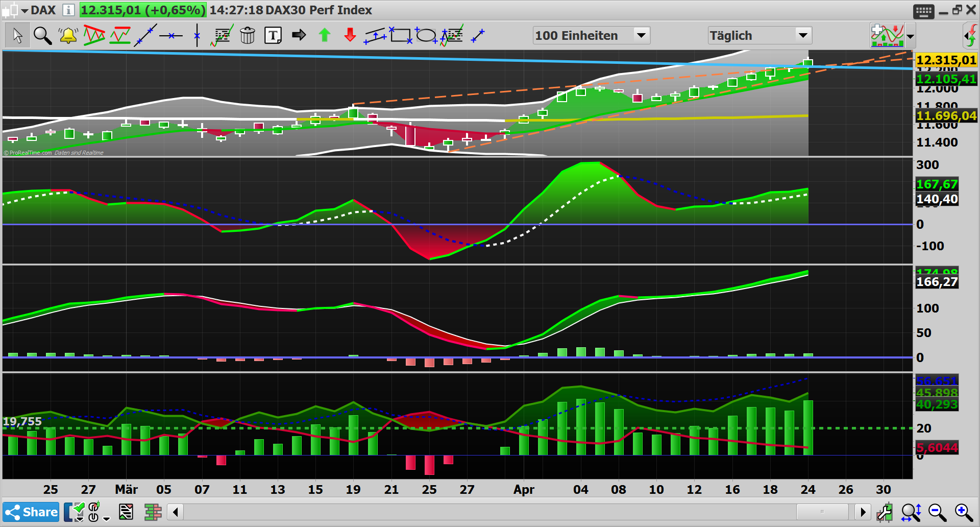Open the order book icon

click(153, 512)
